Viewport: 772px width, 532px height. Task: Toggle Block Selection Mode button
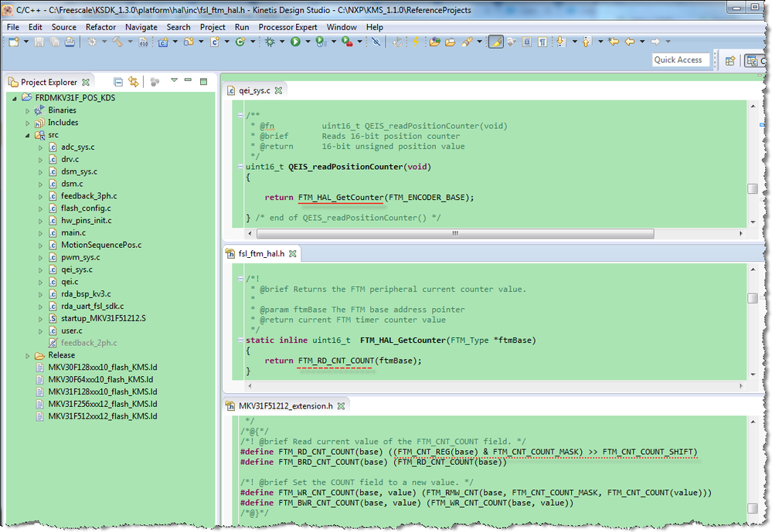pyautogui.click(x=527, y=42)
